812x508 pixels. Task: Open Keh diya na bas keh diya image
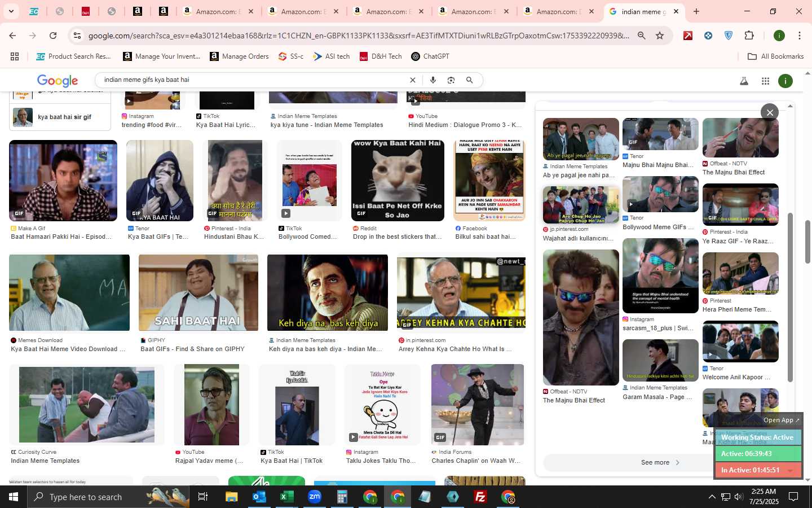328,292
